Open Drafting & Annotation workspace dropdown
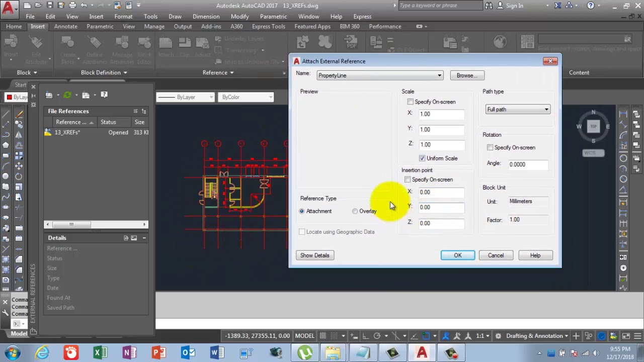Viewport: 644px width, 362px height. (537, 336)
